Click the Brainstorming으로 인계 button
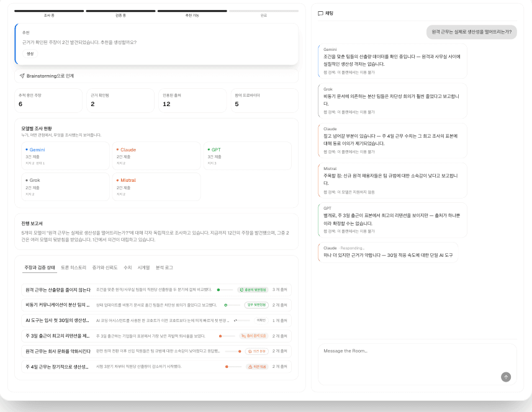 click(156, 76)
